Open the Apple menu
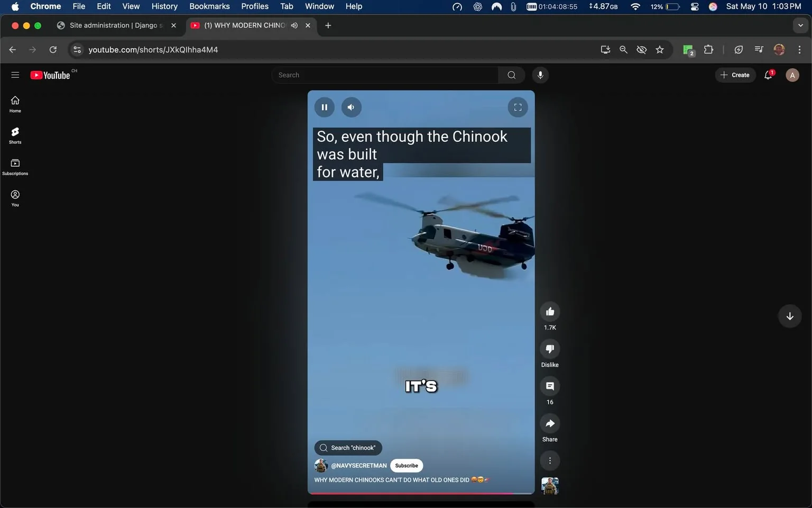 pos(15,6)
